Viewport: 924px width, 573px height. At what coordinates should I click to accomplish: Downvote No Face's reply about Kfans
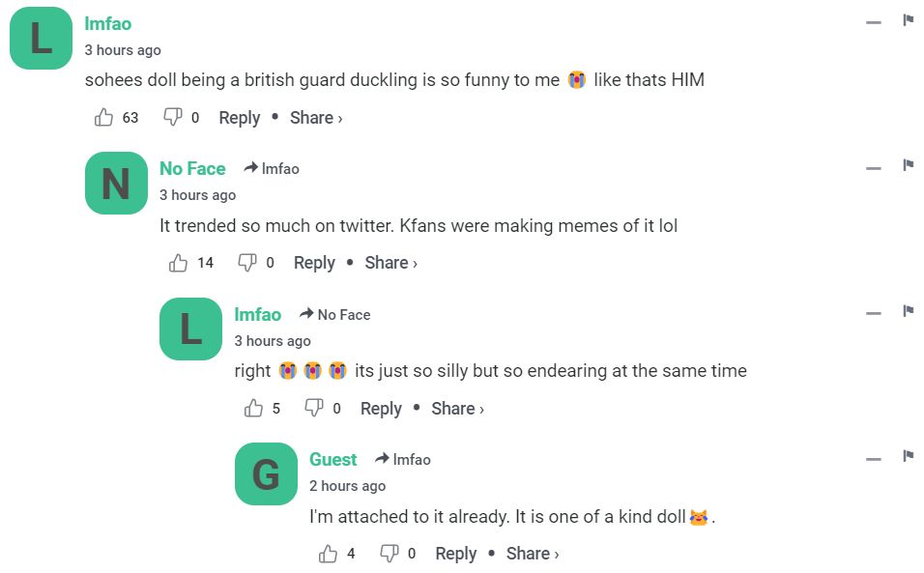tap(247, 263)
